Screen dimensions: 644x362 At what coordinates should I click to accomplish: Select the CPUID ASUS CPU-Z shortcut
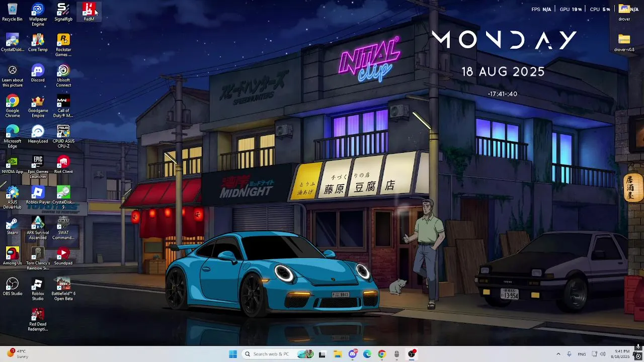pyautogui.click(x=63, y=137)
